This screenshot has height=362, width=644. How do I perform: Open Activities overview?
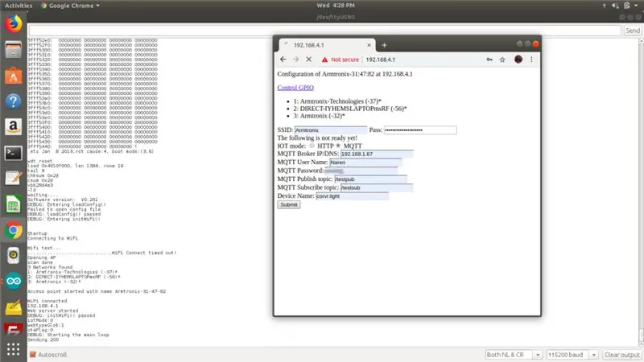(18, 6)
